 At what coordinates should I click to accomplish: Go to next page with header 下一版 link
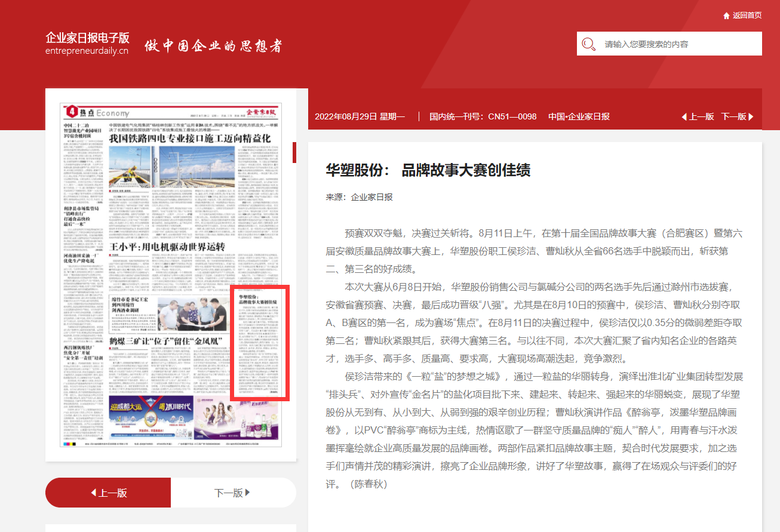733,117
